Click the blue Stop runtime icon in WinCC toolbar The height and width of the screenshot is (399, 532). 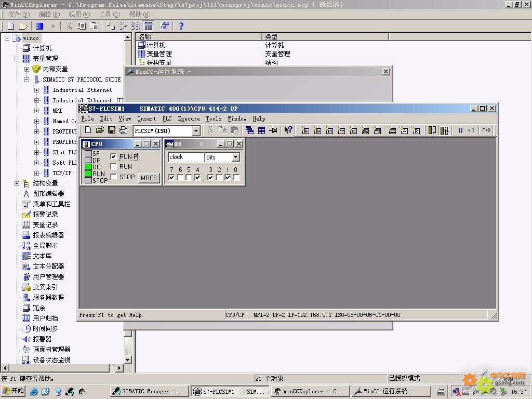point(39,26)
